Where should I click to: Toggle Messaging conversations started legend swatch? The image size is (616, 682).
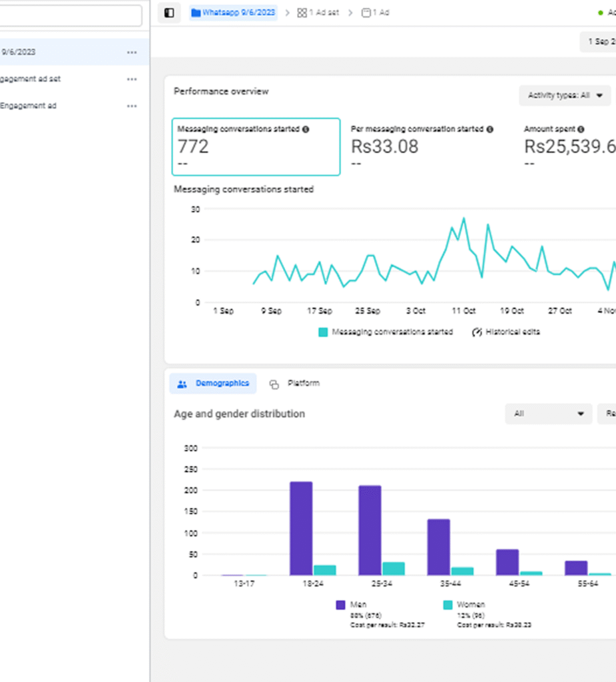[x=323, y=332]
